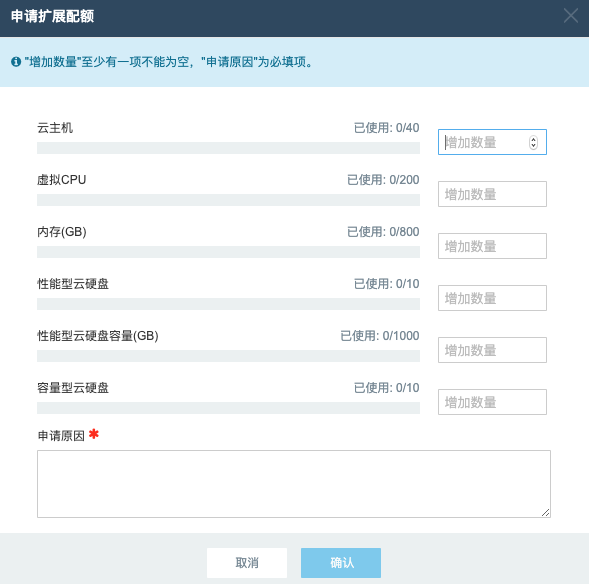Click the 虚拟CPU 增加数量 input
Viewport: 589px width, 584px height.
tap(492, 194)
